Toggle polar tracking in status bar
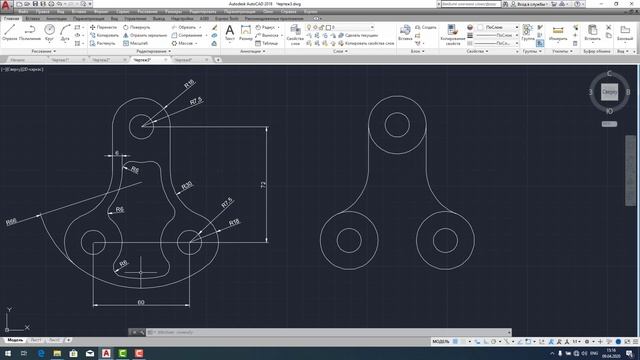The height and width of the screenshot is (360, 640). point(494,342)
